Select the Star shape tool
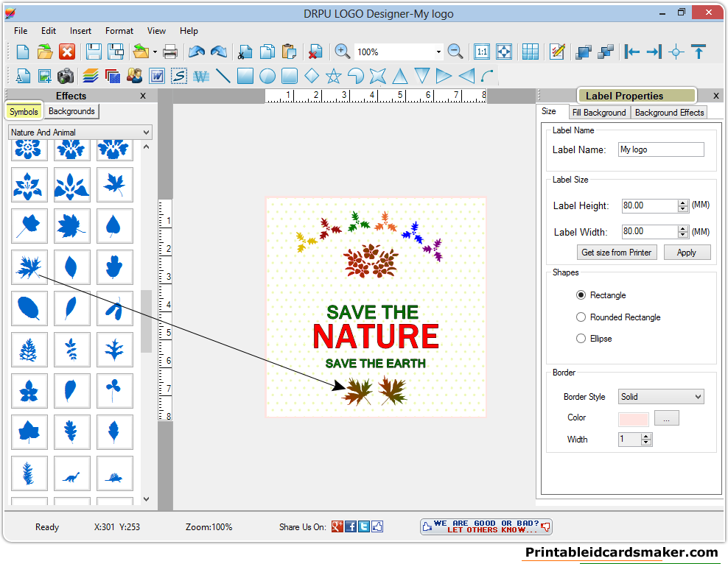Viewport: 728px width, 564px height. pos(333,76)
